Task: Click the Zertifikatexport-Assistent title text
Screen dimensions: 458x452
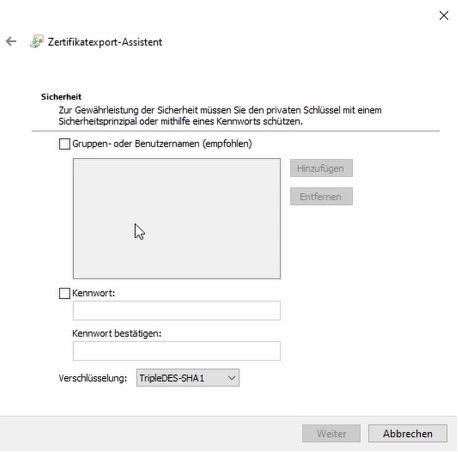Action: tap(105, 42)
